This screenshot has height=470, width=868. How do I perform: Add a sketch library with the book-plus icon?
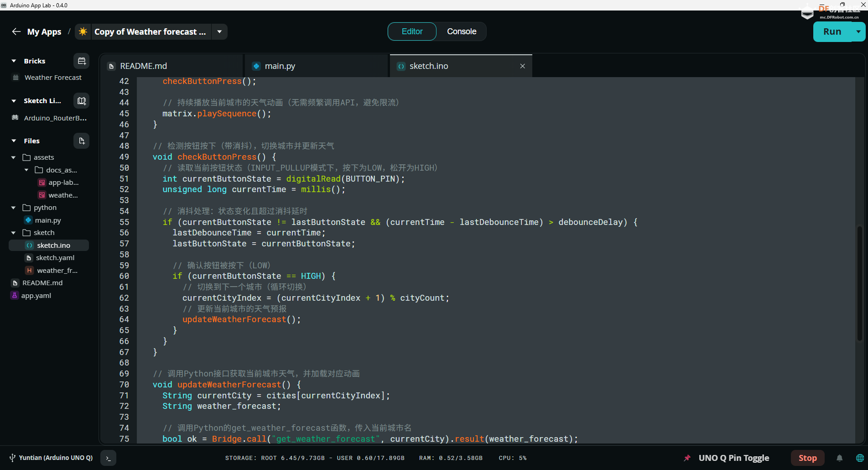(x=81, y=100)
